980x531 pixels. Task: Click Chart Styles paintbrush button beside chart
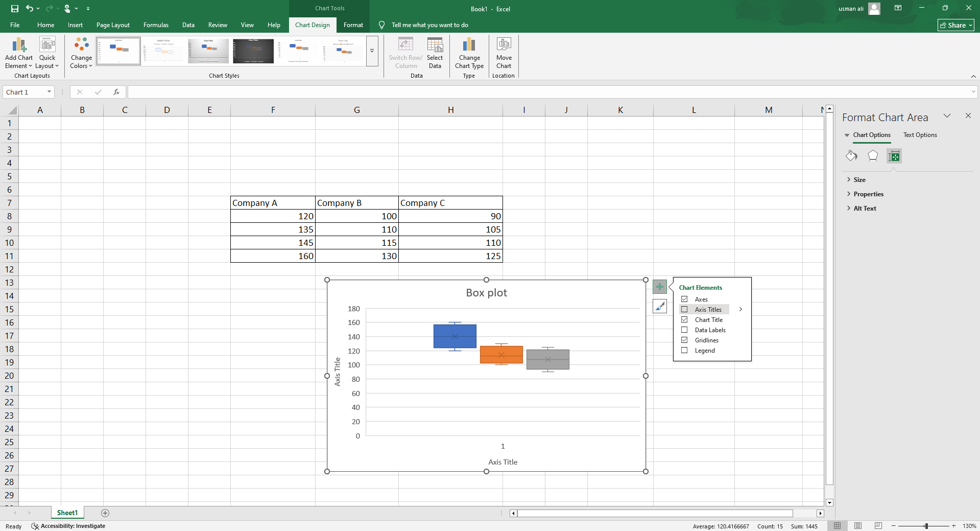(x=659, y=306)
